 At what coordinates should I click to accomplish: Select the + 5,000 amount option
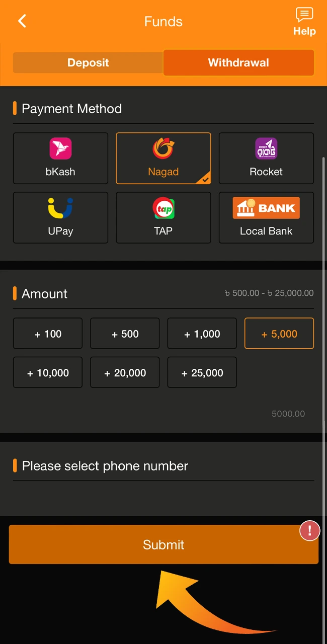(x=279, y=333)
